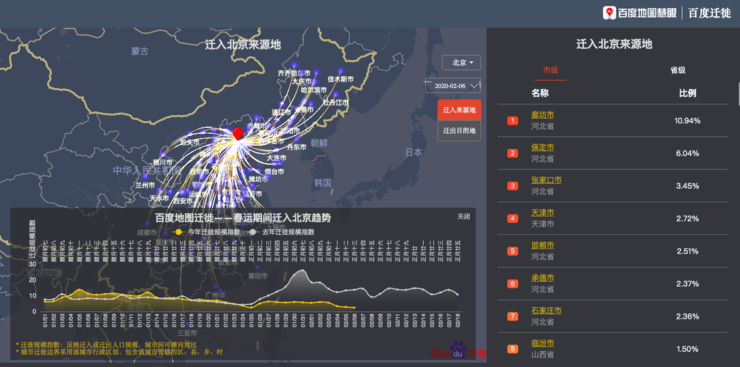The width and height of the screenshot is (740, 367).
Task: Click the 名称 column header
Action: point(540,93)
